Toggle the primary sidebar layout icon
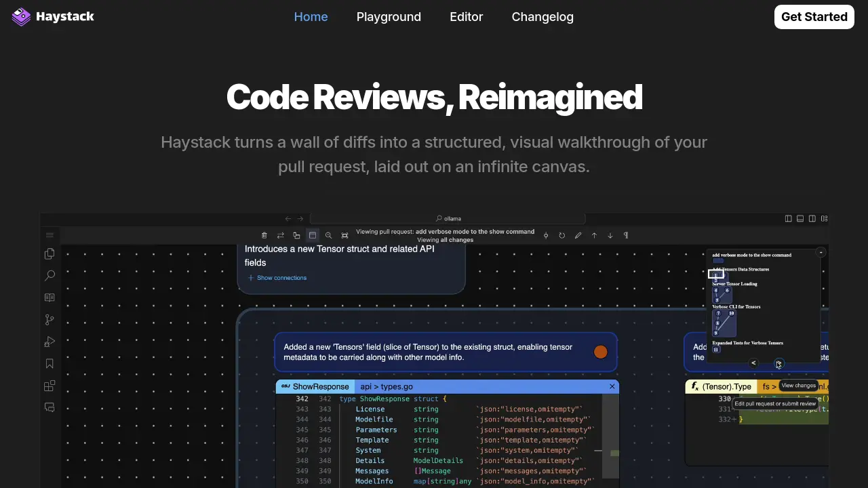This screenshot has height=488, width=868. click(x=788, y=218)
